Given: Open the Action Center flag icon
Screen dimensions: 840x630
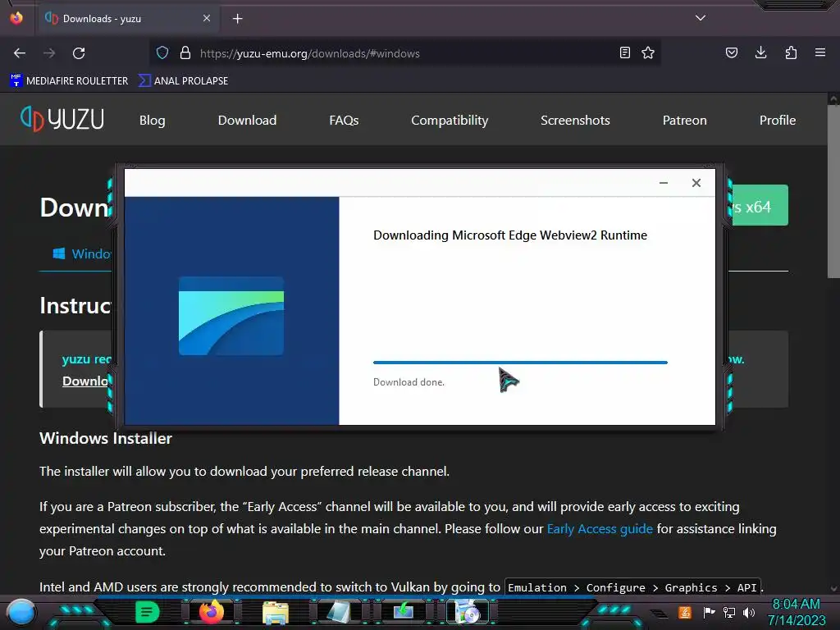Looking at the screenshot, I should pyautogui.click(x=709, y=612).
